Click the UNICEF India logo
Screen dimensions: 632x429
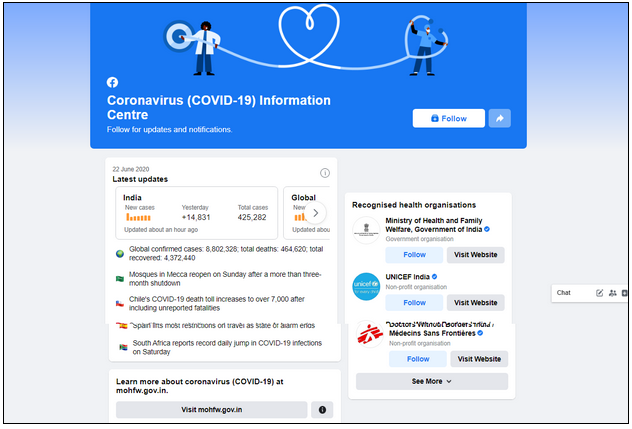tap(366, 287)
